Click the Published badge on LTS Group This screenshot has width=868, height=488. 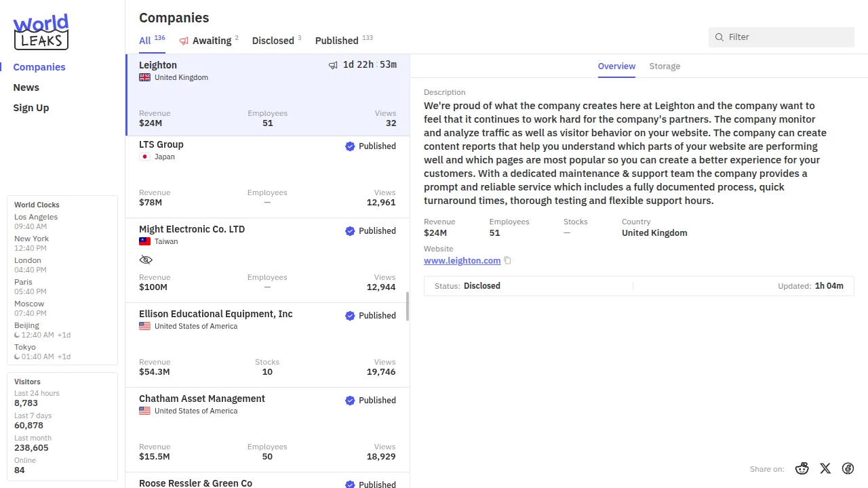[370, 146]
